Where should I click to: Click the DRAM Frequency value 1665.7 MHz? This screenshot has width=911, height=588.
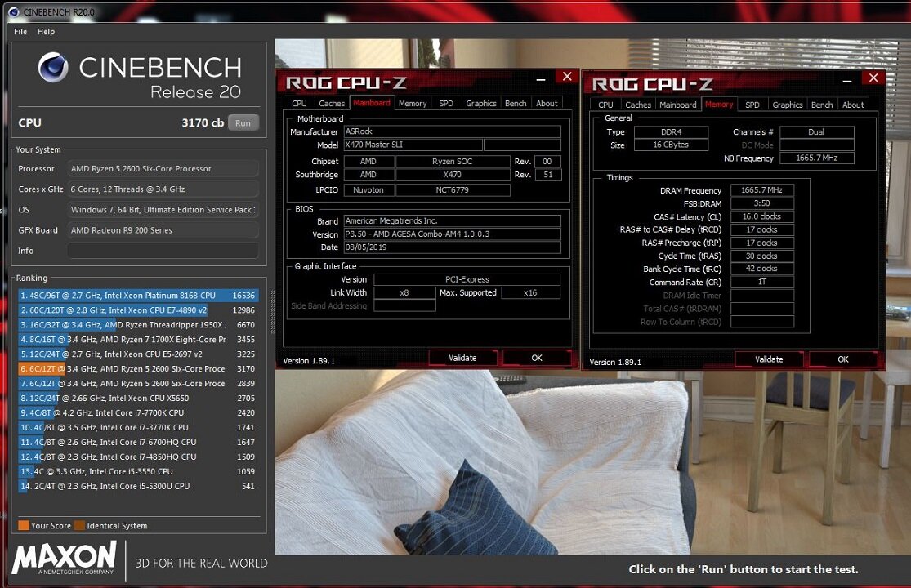[x=761, y=190]
